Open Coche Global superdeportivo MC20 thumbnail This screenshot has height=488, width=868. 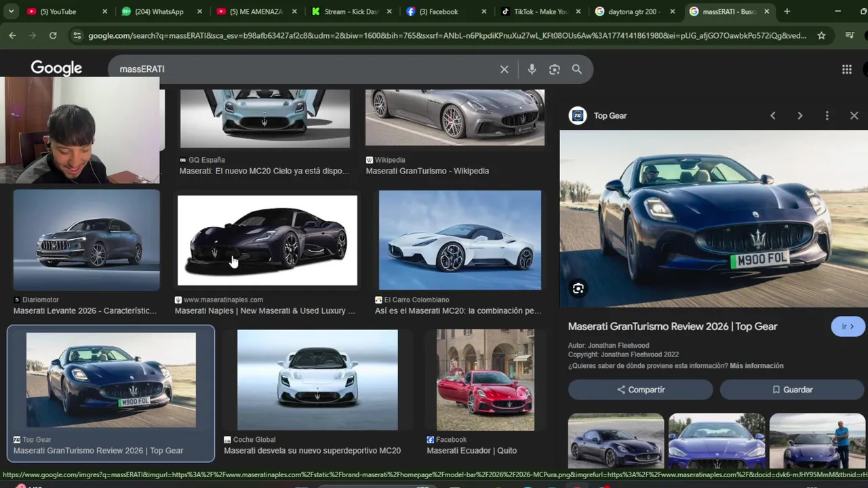pyautogui.click(x=317, y=380)
